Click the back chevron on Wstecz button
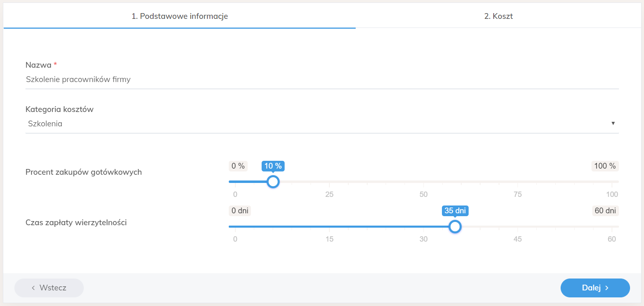The height and width of the screenshot is (306, 644). 33,288
